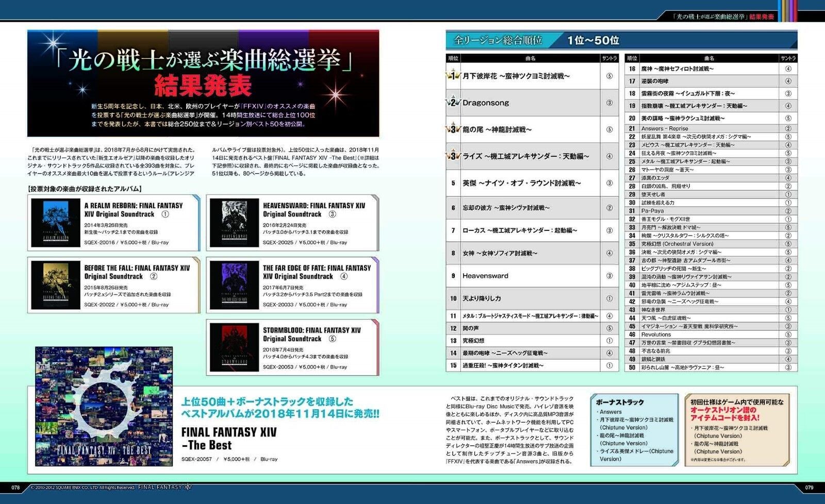
Task: Select the ライズ ~機工城アレキサンダー:天動編~ title
Action: tap(525, 156)
